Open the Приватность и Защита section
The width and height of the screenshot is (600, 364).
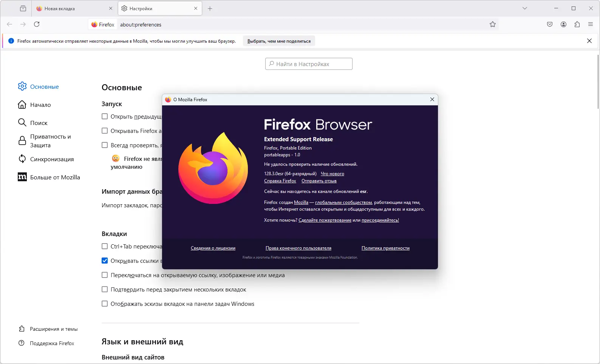(50, 141)
